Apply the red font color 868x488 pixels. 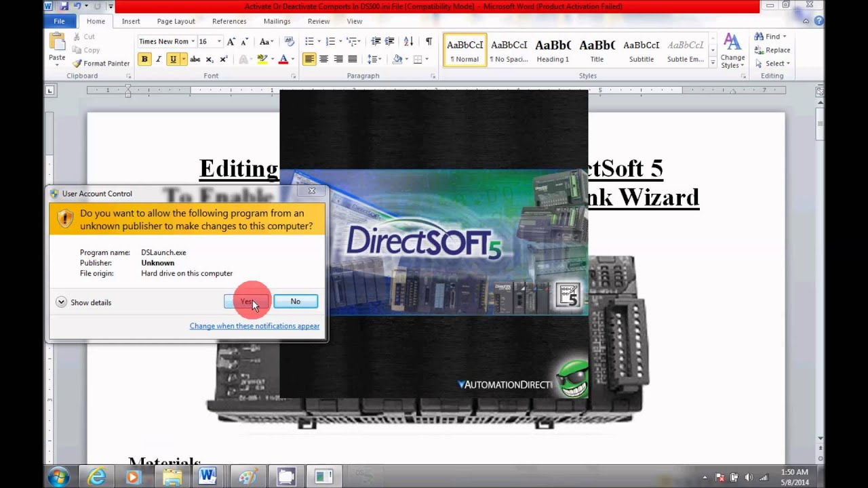283,59
